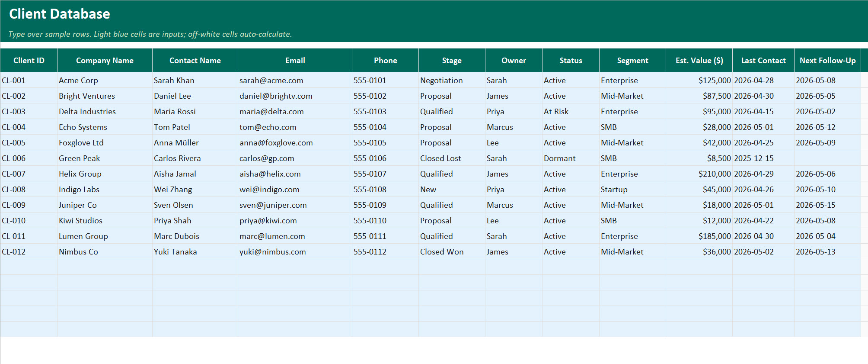Viewport: 868px width, 364px height.
Task: Select the $36,000 value cell
Action: 699,251
